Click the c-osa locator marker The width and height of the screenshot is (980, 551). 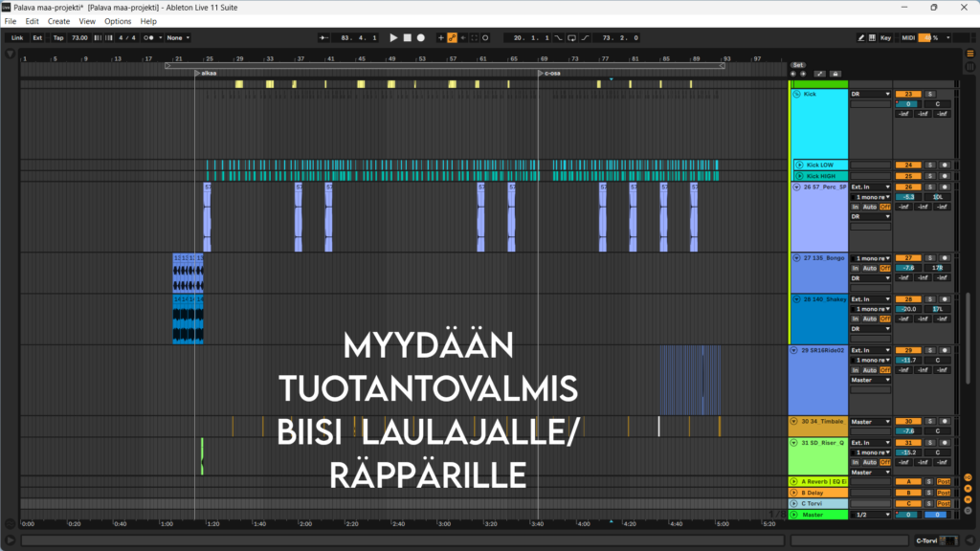coord(541,73)
